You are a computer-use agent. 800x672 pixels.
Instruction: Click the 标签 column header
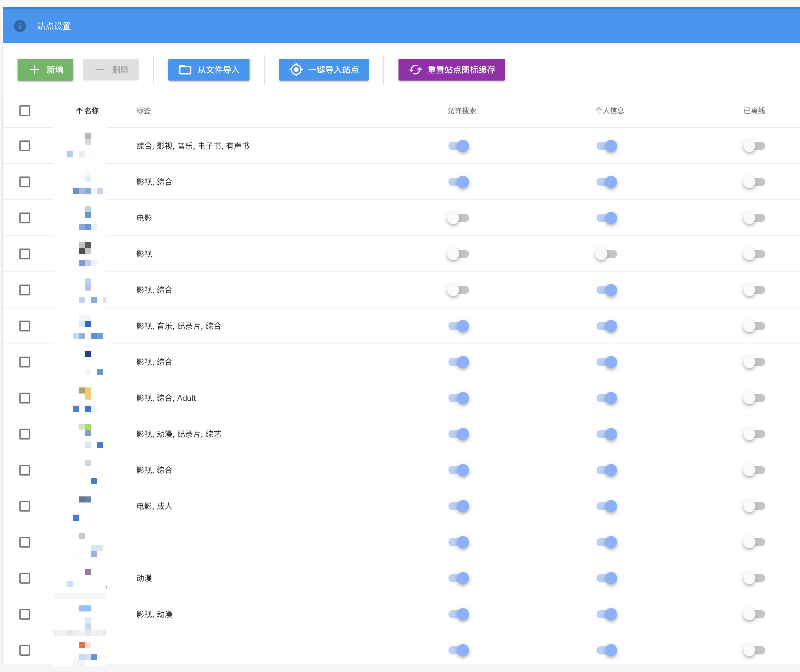[x=144, y=111]
